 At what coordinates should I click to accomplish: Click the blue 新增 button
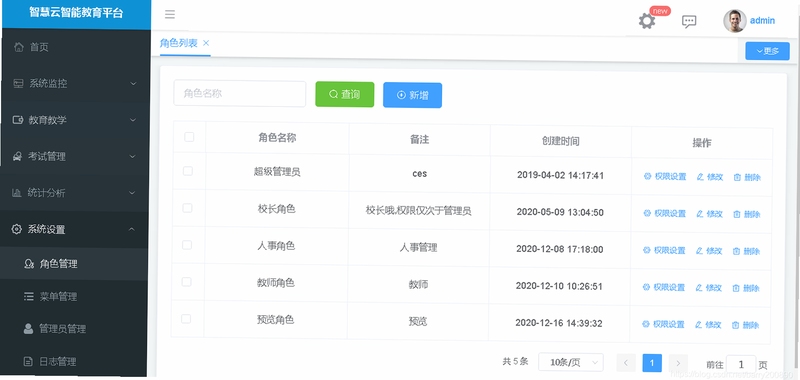click(x=412, y=95)
